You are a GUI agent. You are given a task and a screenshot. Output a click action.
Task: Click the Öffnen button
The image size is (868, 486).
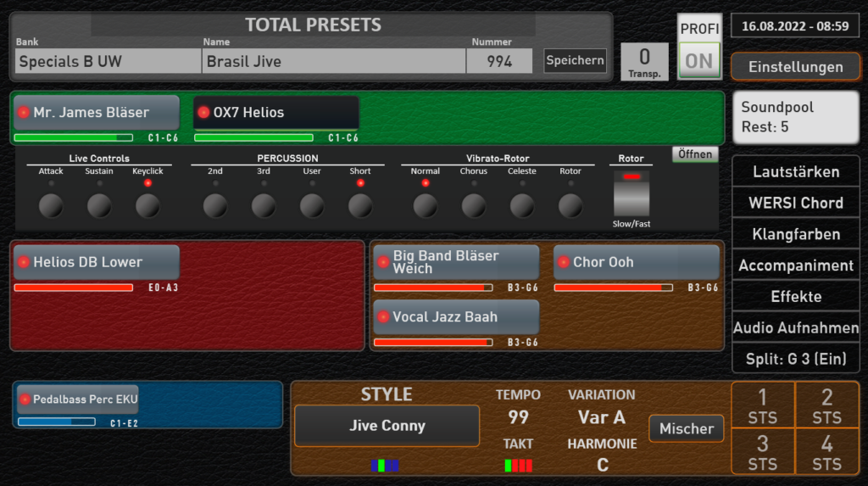[x=695, y=154]
